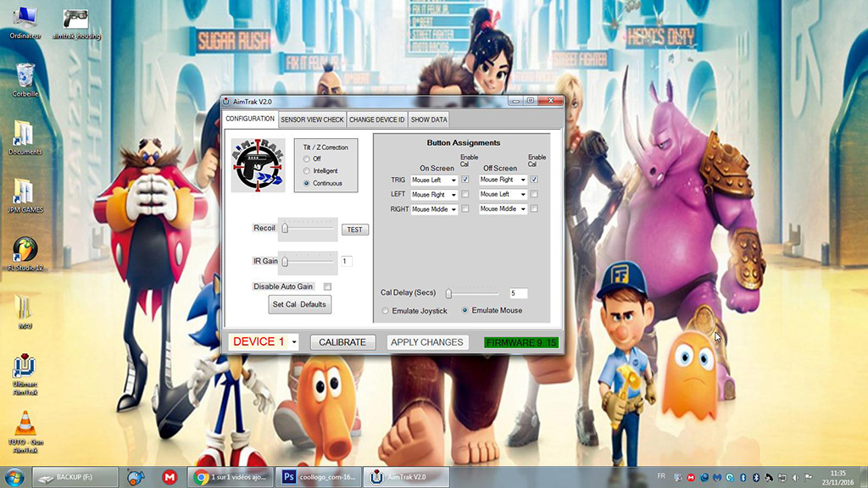Enable RIGHT Off Screen Cal checkbox
The height and width of the screenshot is (488, 868).
pos(534,208)
